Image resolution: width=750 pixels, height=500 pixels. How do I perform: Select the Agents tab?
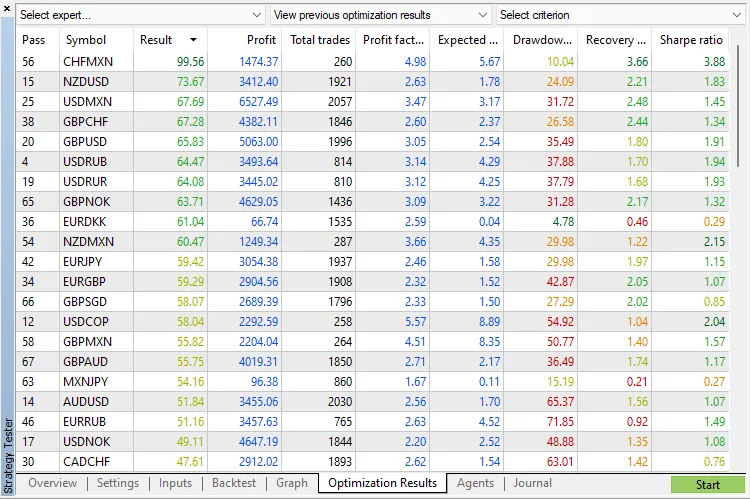[475, 483]
